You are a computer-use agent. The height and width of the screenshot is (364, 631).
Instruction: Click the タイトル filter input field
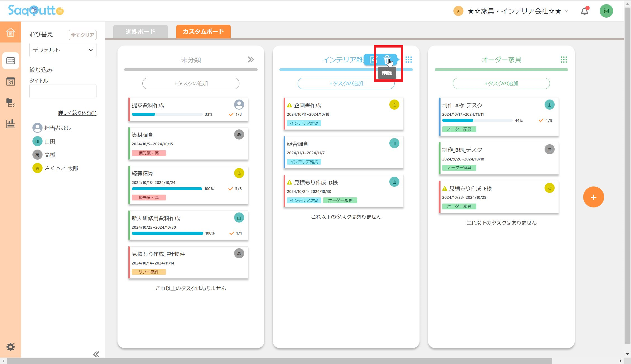[x=63, y=91]
